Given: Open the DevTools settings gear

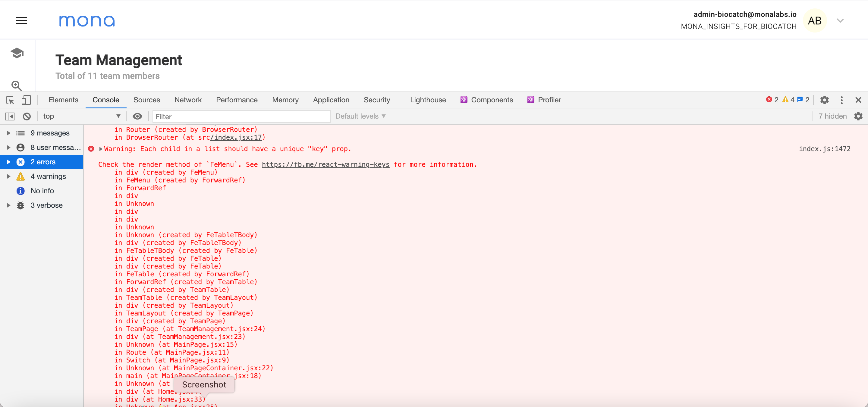Looking at the screenshot, I should pos(824,100).
